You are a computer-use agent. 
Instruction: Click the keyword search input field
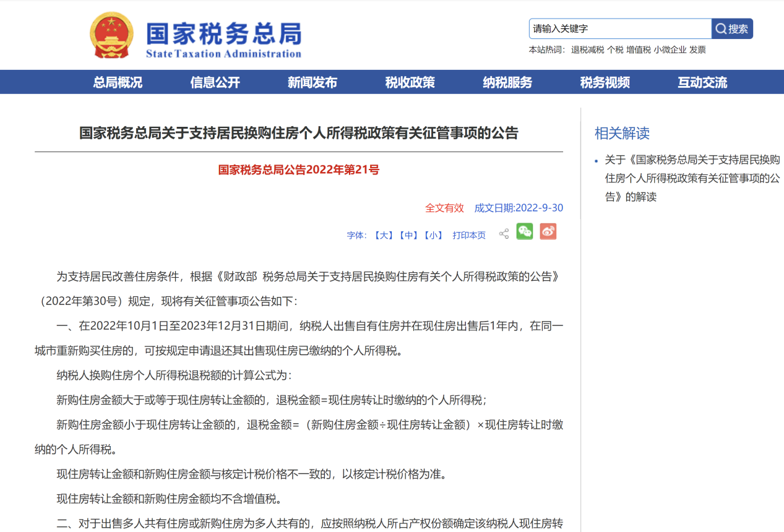620,29
